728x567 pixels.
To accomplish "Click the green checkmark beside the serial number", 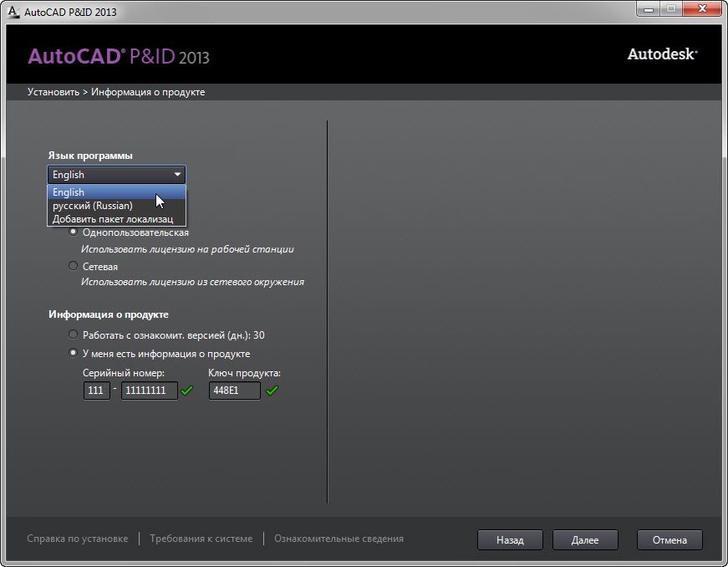I will (x=187, y=390).
